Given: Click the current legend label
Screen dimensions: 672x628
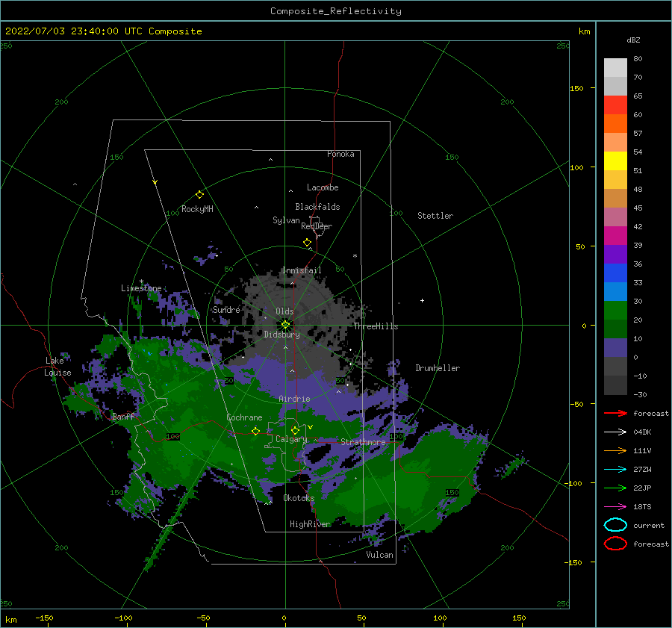Looking at the screenshot, I should pos(649,525).
